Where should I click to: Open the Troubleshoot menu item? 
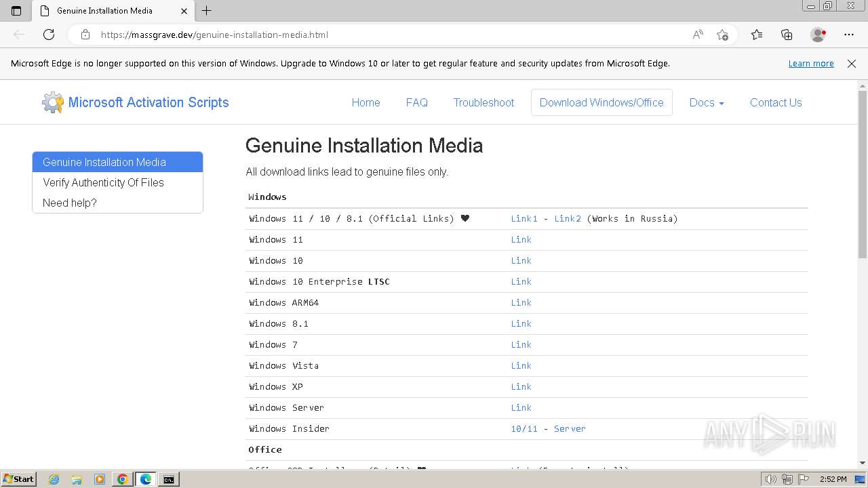[484, 102]
